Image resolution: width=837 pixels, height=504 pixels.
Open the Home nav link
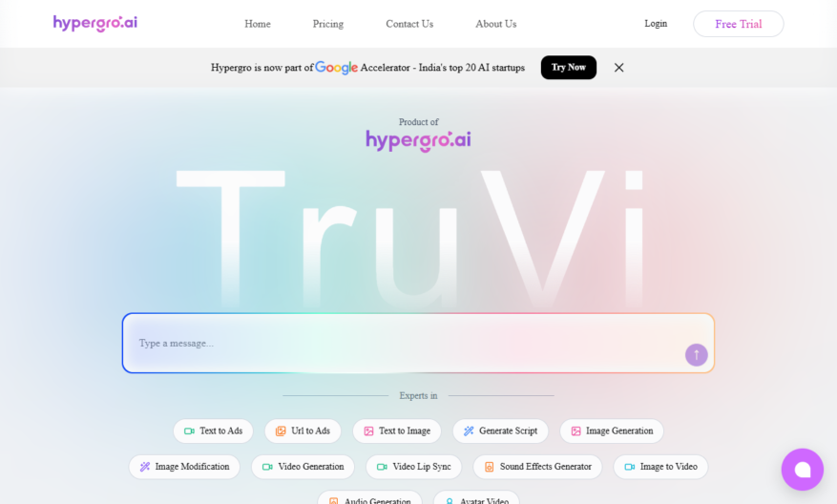pyautogui.click(x=258, y=24)
